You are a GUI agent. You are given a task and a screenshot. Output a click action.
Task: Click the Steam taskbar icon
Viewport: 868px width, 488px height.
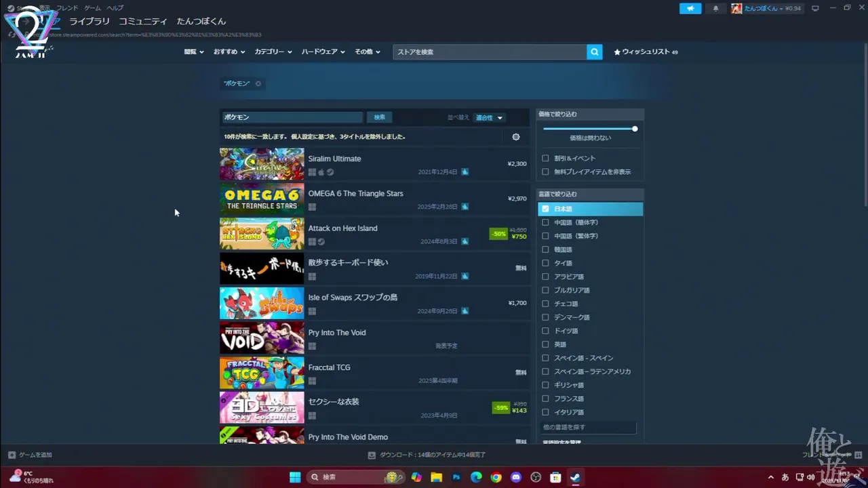pyautogui.click(x=575, y=477)
